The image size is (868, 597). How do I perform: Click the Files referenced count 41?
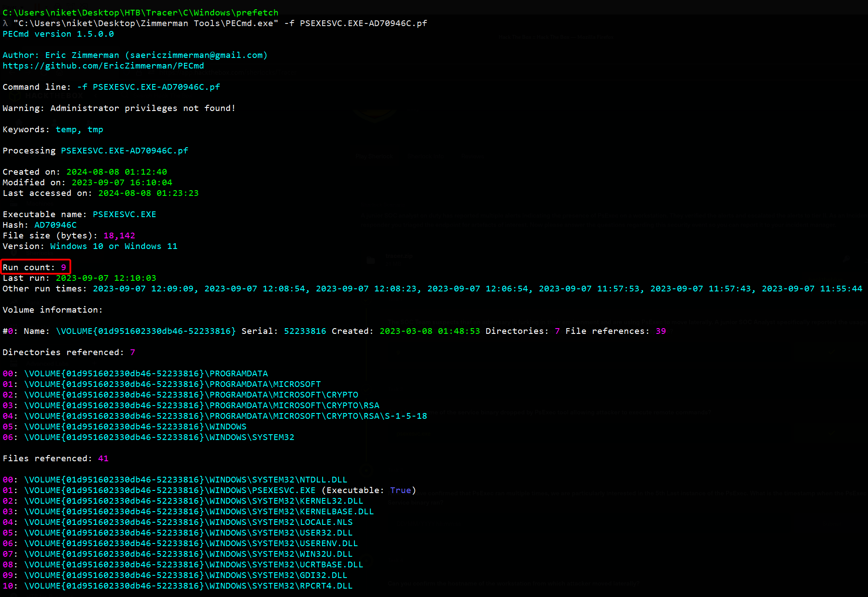coord(104,459)
